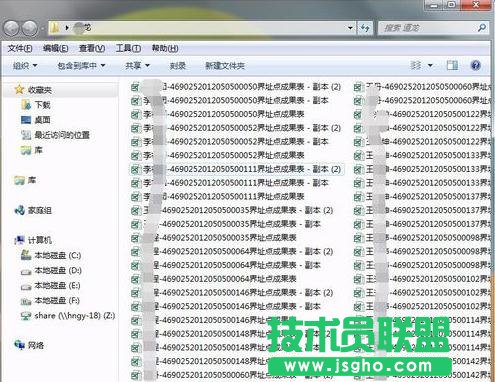Viewport: 495px width, 382px height.
Task: Click the 本地磁盘 (C:) drive icon
Action: point(26,255)
